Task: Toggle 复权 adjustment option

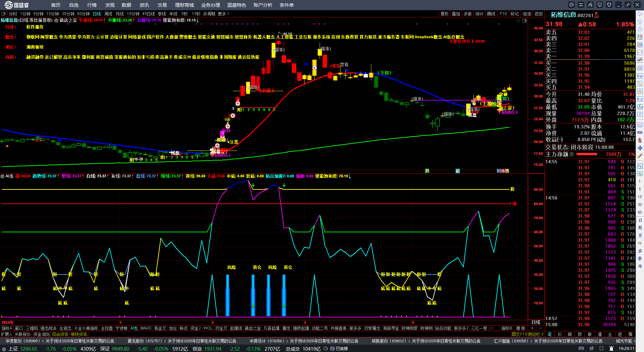Action: [444, 14]
